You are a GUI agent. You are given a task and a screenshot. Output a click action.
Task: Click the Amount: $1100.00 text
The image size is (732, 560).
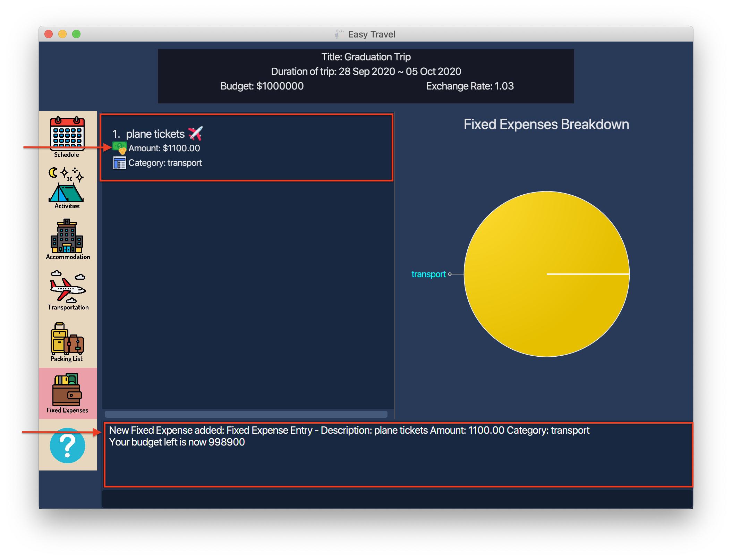click(x=164, y=148)
